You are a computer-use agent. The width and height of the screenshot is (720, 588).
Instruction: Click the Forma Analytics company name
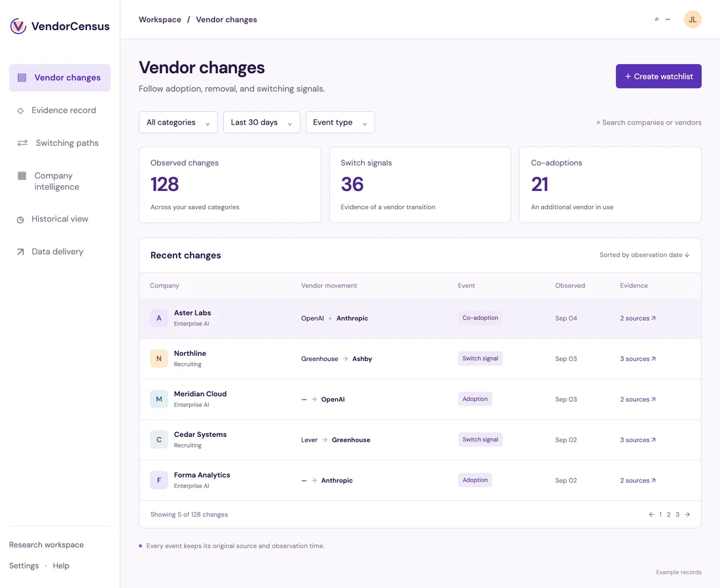pyautogui.click(x=202, y=475)
